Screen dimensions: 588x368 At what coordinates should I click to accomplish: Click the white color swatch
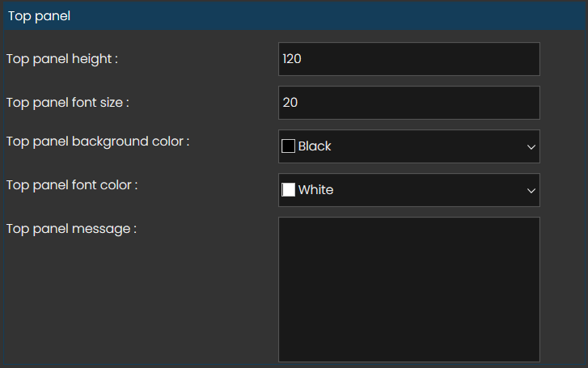(x=288, y=190)
